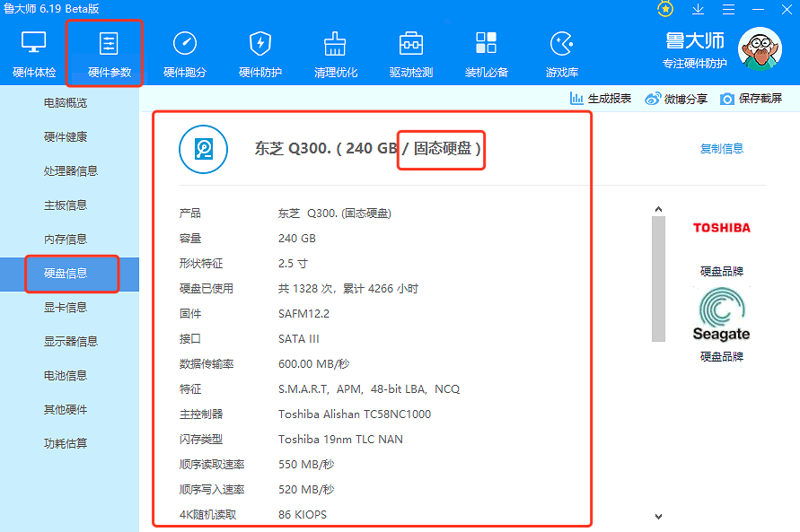Click the Seagate brand logo
The width and height of the screenshot is (800, 532).
pyautogui.click(x=721, y=314)
